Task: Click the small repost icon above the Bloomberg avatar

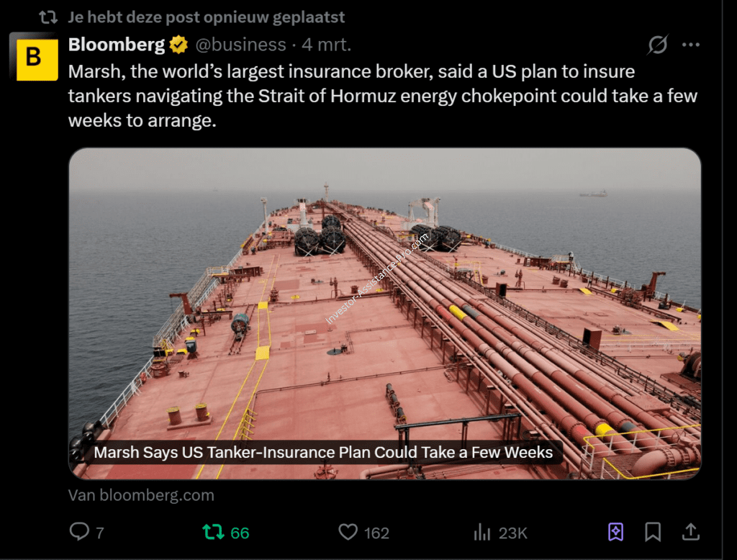Action: 48,17
